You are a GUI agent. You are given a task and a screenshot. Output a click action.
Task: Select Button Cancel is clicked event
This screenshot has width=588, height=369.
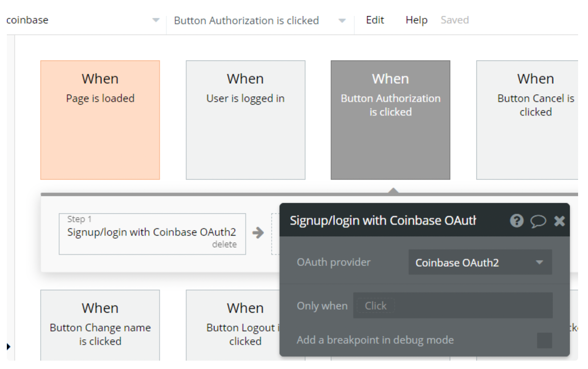[527, 120]
